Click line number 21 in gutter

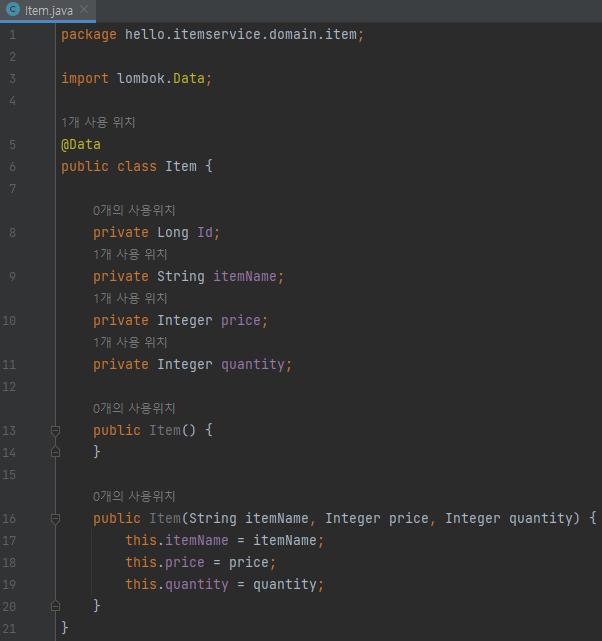point(9,628)
